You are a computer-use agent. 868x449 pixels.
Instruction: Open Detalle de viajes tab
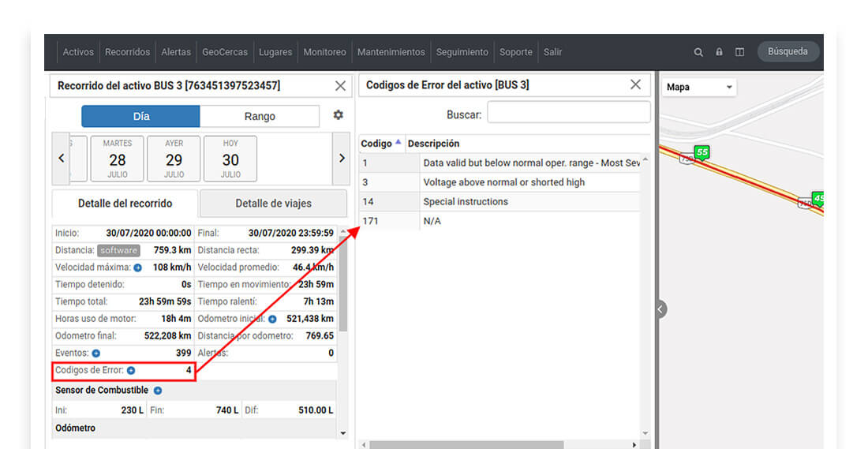[x=274, y=203]
